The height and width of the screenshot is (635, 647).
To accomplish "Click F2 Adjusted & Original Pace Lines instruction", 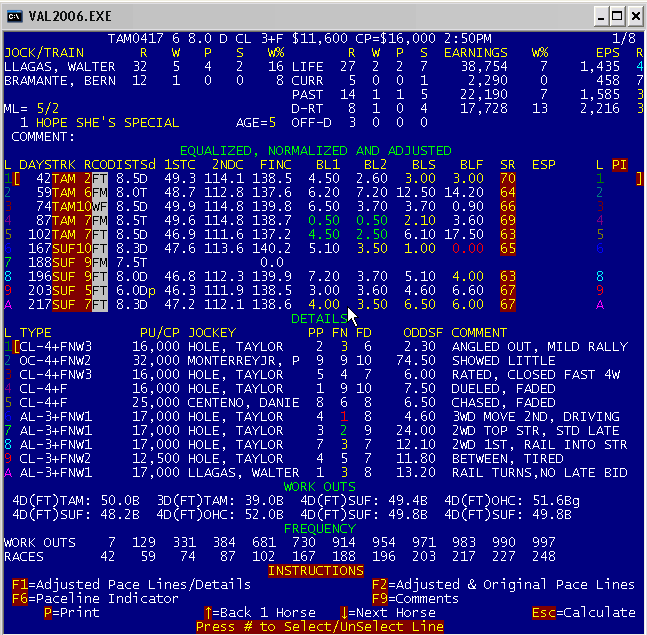I will 503,584.
